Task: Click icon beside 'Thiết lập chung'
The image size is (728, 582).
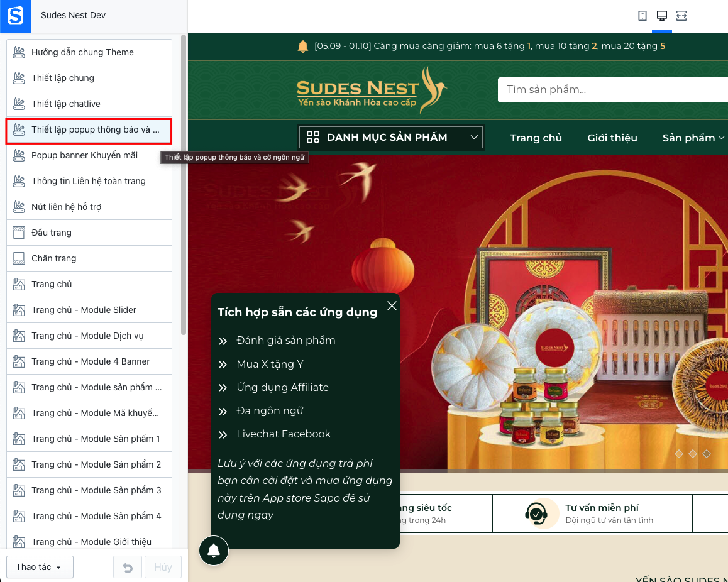Action: click(x=19, y=78)
